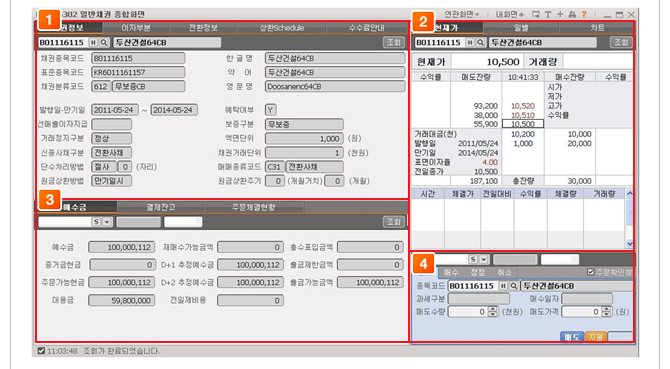Open bond search magnifier in bond info panel
The image size is (670, 369).
coord(103,42)
